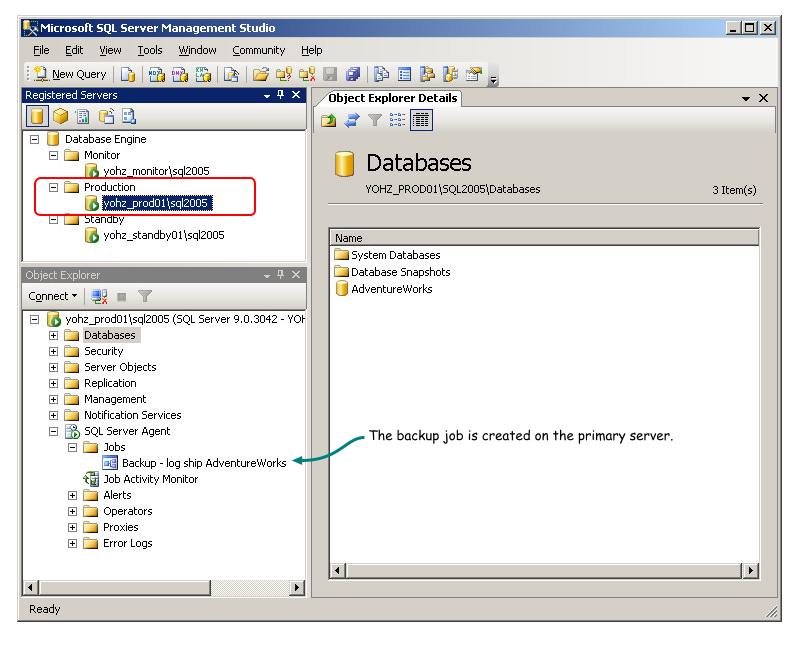Close the Registered Servers panel
Image resolution: width=791 pixels, height=648 pixels.
296,95
